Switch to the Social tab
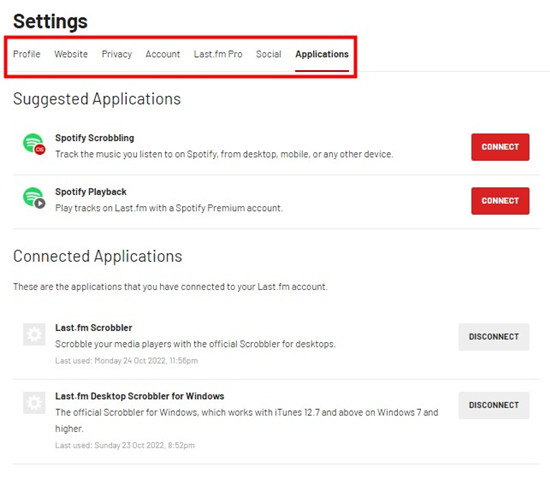550x478 pixels. coord(269,54)
